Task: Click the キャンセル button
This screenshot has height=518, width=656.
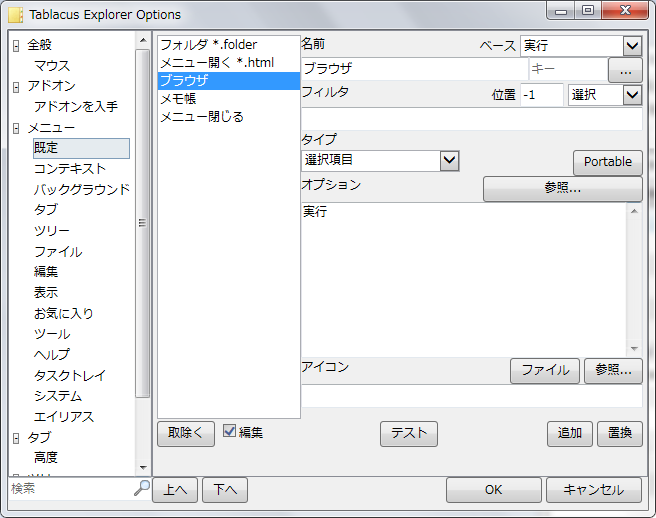Action: pos(594,490)
